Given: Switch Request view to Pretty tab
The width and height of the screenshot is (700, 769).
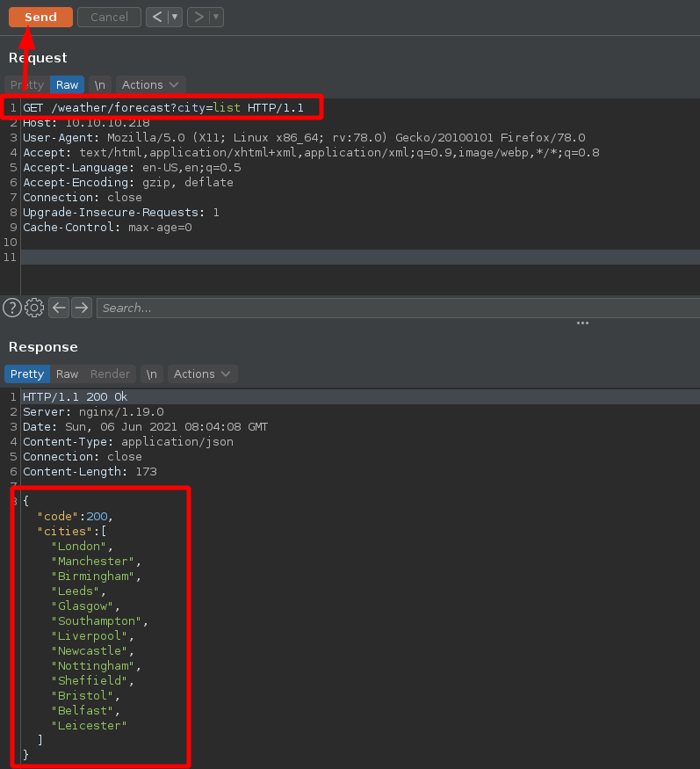Looking at the screenshot, I should pyautogui.click(x=27, y=84).
